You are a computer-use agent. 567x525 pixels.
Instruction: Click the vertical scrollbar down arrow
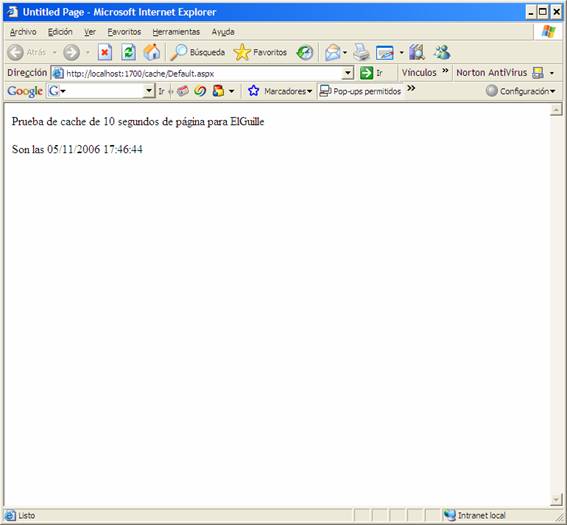[556, 499]
